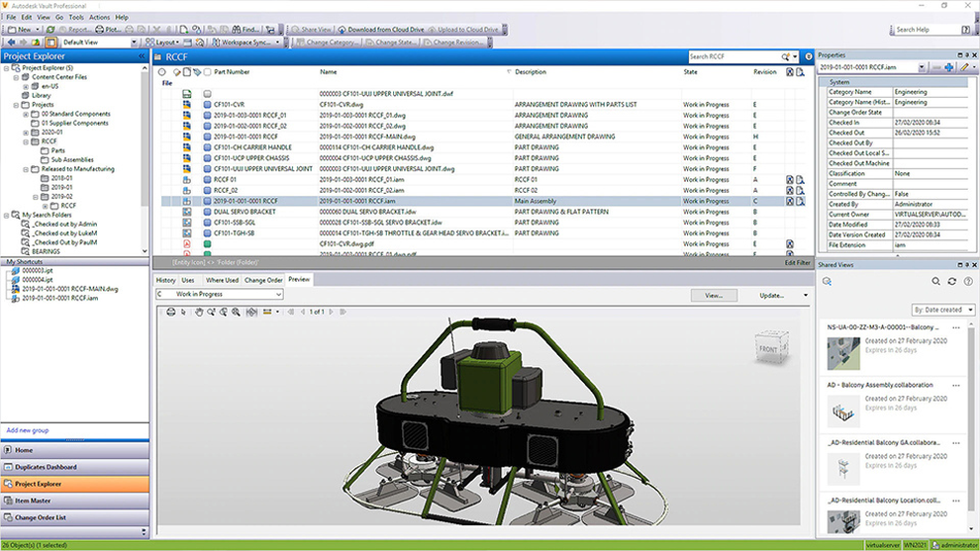Select the Pan hand tool in preview
This screenshot has width=980, height=551.
pos(199,312)
